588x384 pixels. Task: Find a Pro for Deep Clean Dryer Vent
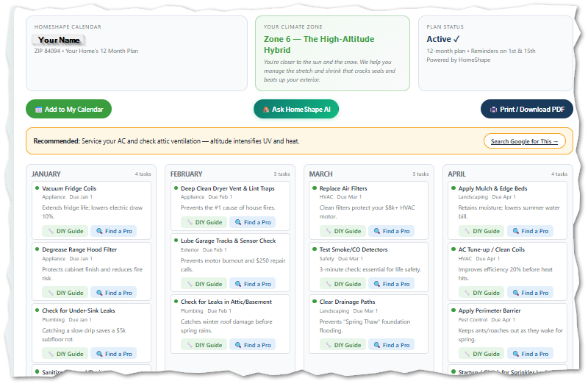pyautogui.click(x=252, y=222)
